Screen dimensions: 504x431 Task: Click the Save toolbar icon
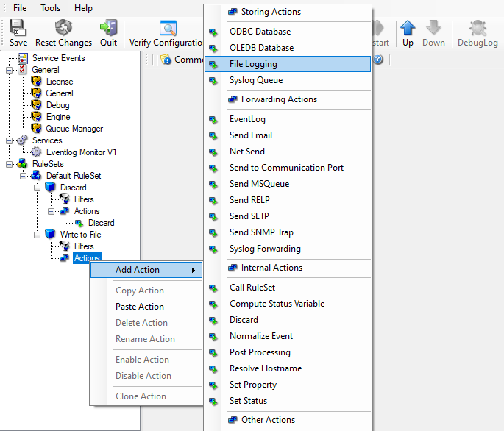click(x=18, y=29)
